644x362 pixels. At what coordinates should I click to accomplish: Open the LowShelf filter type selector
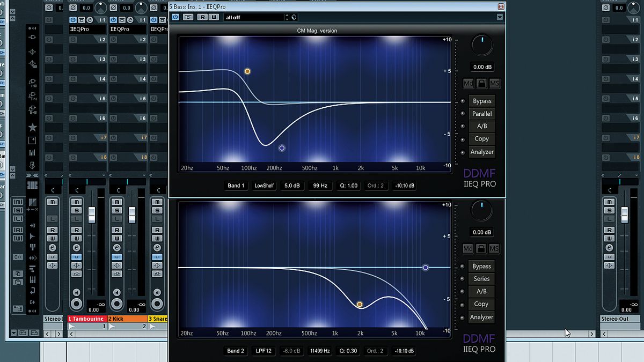click(x=264, y=186)
